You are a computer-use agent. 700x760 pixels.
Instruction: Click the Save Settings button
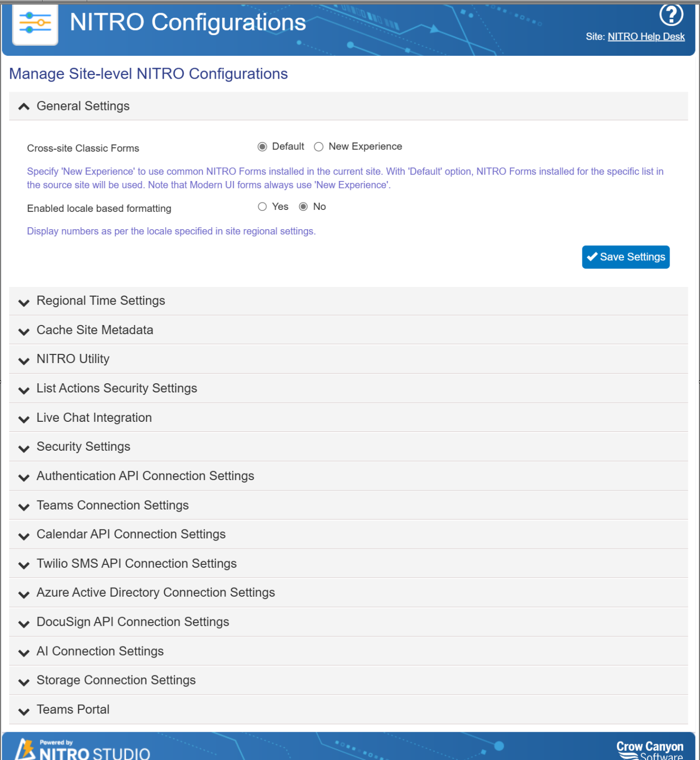tap(625, 257)
